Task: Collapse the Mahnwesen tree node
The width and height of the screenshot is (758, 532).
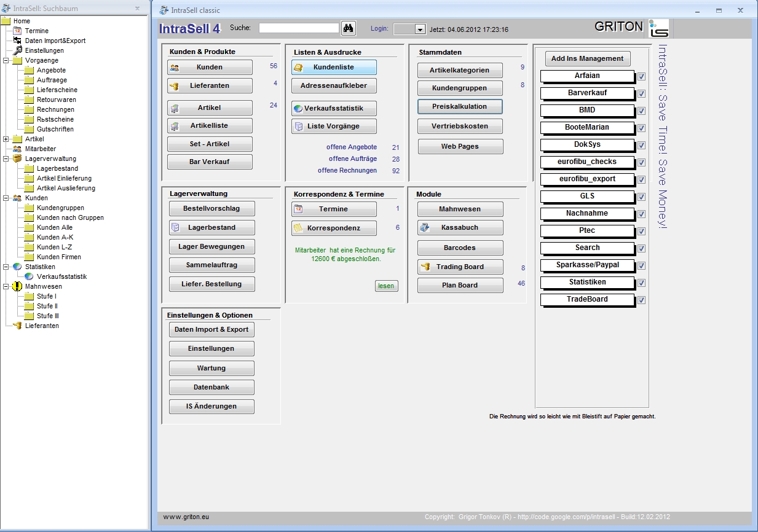Action: click(6, 286)
